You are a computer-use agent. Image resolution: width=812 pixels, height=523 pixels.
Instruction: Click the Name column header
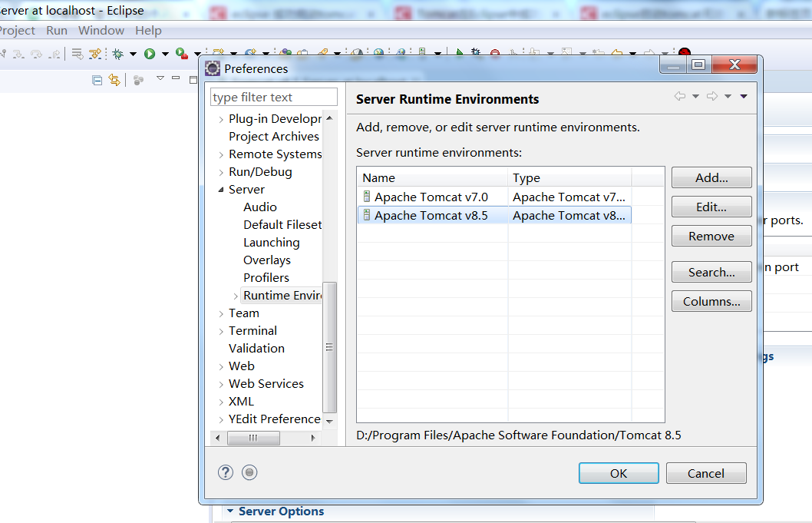[432, 177]
